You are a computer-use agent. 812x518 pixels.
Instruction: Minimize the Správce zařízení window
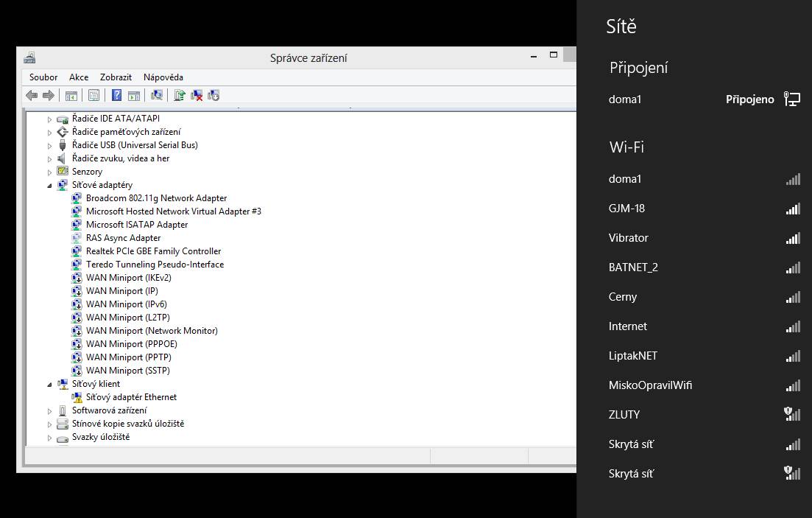[x=534, y=55]
